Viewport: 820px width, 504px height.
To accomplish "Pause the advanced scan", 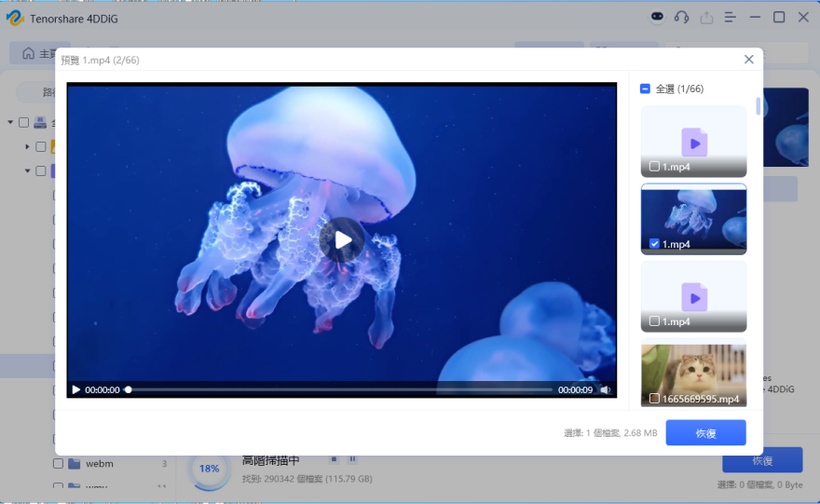I will click(x=352, y=458).
